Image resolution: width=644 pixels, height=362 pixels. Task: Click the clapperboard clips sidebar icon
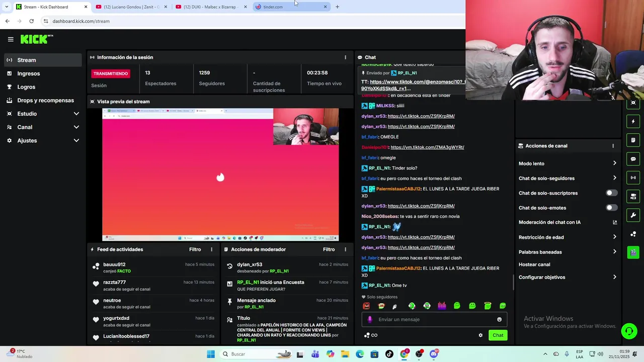click(633, 252)
